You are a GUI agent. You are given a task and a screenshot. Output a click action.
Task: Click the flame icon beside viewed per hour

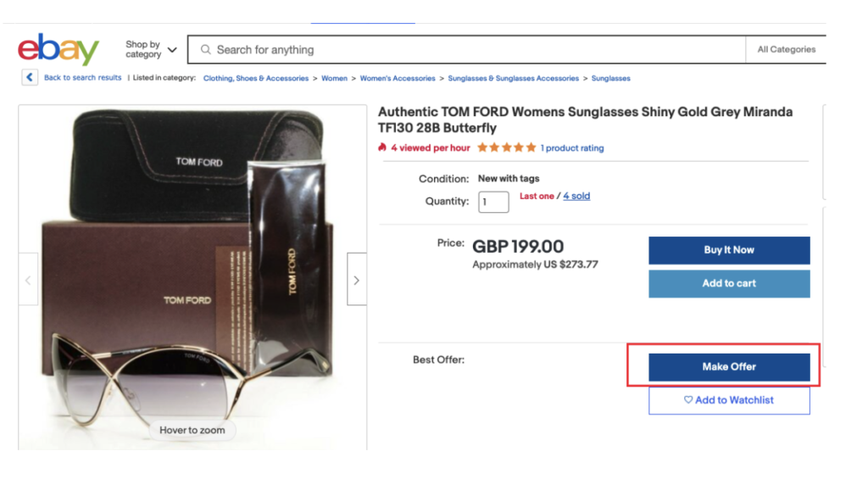coord(382,148)
